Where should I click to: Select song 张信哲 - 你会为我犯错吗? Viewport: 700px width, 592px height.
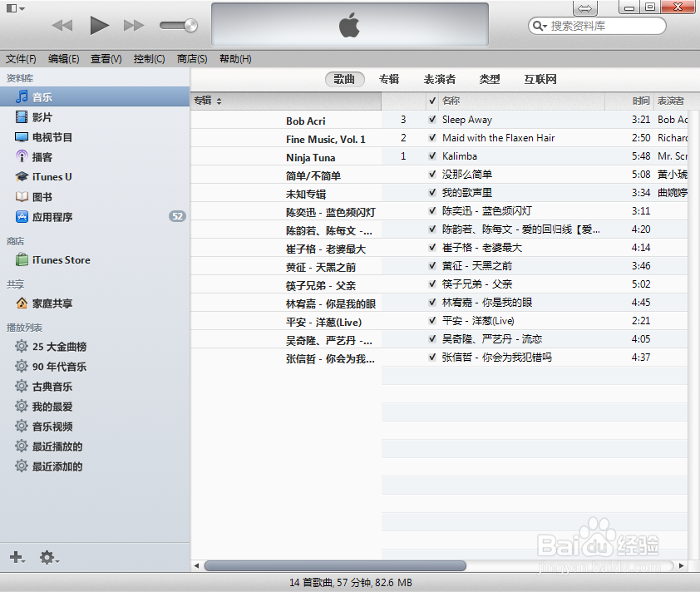(497, 358)
